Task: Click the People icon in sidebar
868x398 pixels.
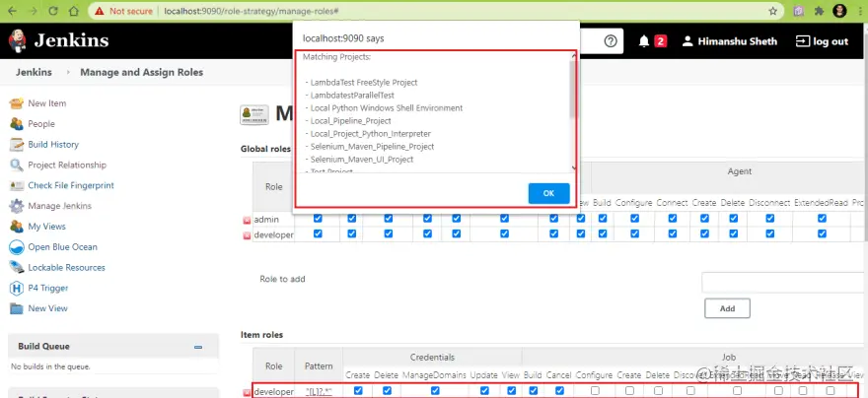Action: [x=17, y=124]
